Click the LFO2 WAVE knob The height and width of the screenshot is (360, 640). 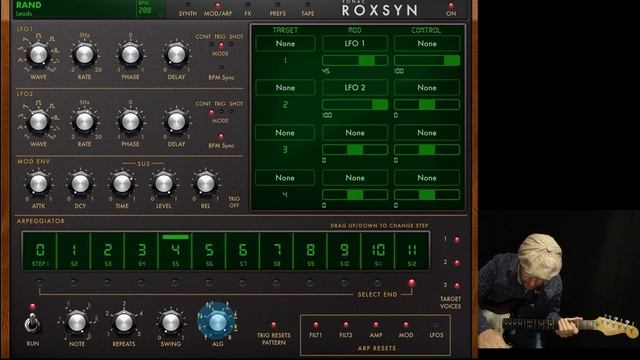(38, 122)
